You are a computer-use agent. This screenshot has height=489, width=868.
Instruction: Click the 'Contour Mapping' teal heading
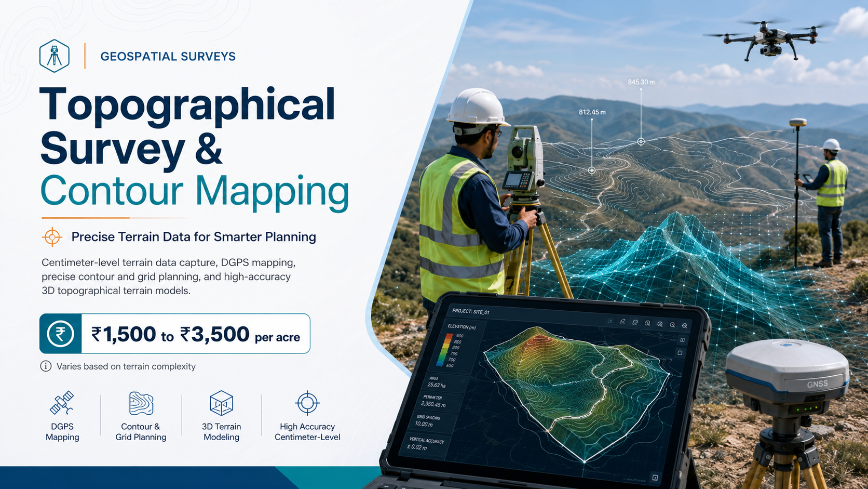click(x=195, y=192)
